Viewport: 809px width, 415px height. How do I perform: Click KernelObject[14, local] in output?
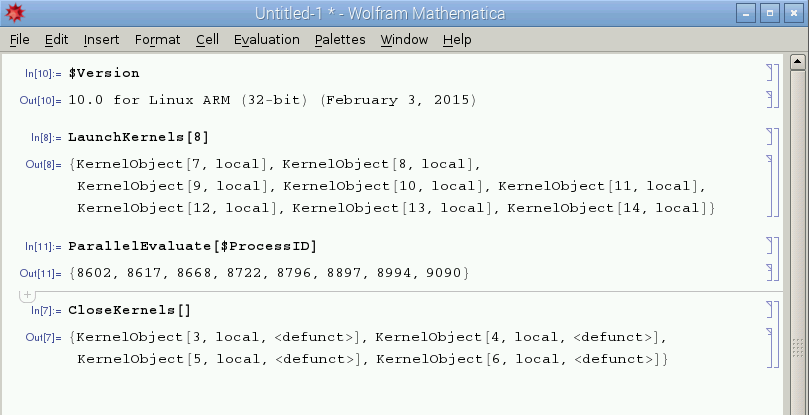click(607, 209)
